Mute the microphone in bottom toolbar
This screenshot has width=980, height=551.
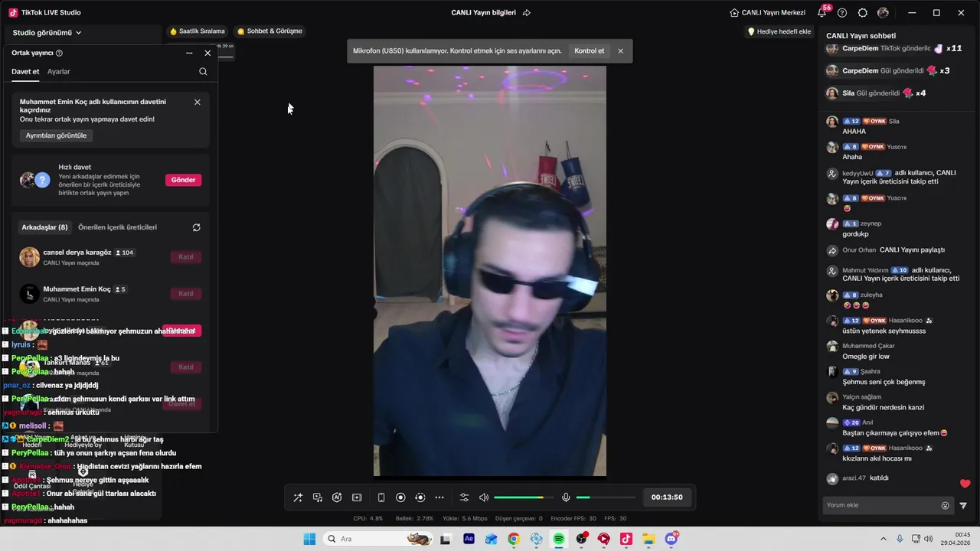pos(566,497)
